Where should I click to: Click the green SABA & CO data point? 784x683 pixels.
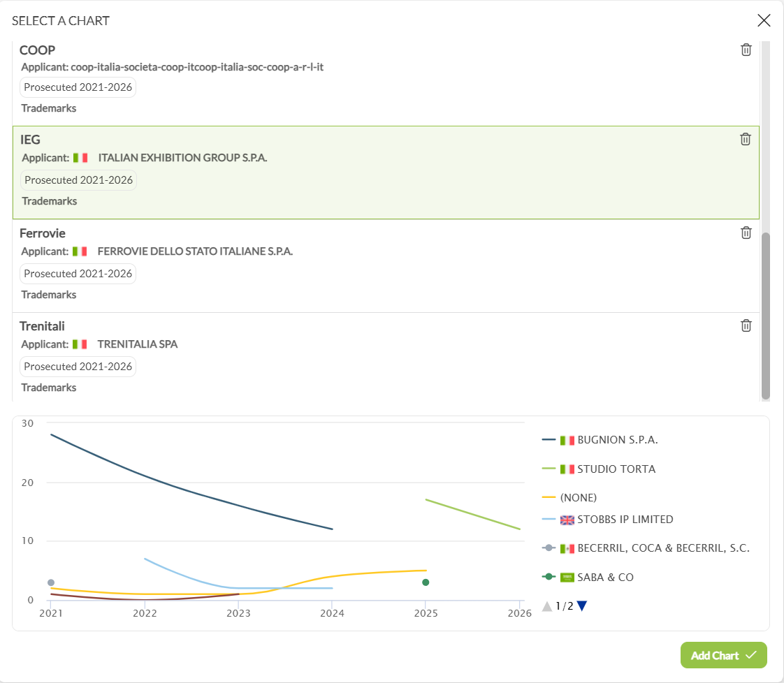[x=426, y=582]
